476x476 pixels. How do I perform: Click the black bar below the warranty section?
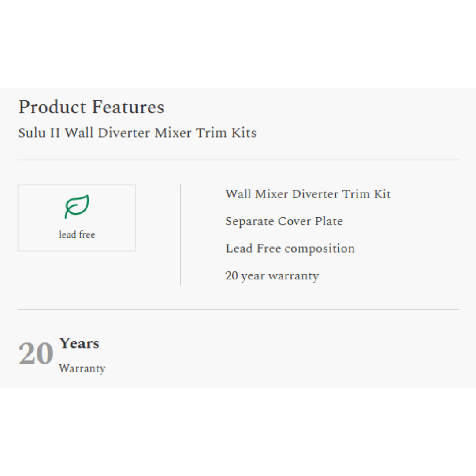point(238,432)
